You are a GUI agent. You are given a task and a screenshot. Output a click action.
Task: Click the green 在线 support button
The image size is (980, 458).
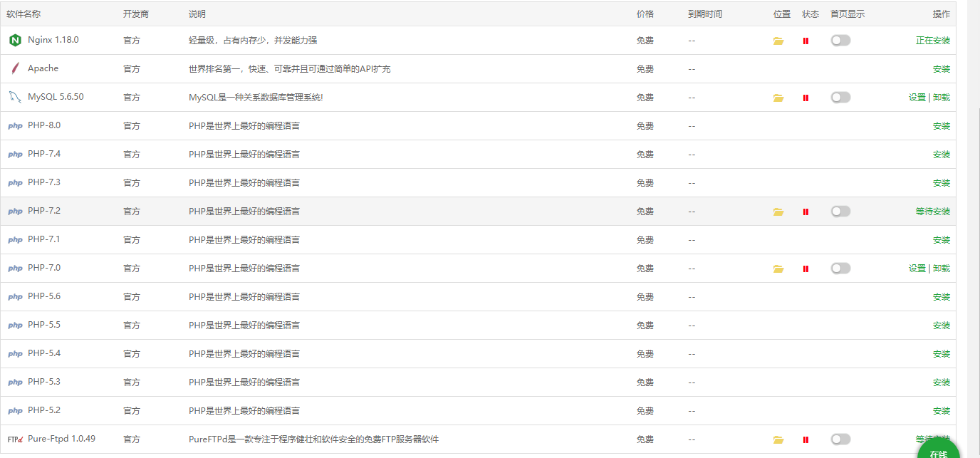tap(939, 449)
